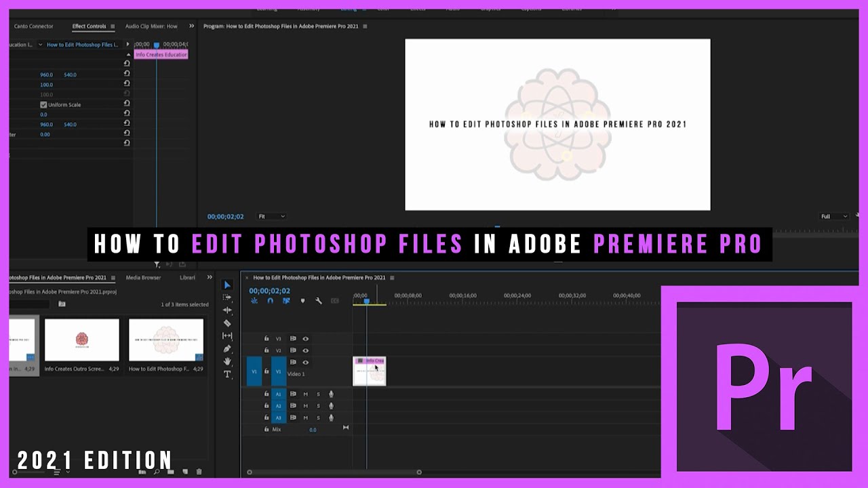This screenshot has height=488, width=868.
Task: Click A3 voice-over record microphone
Action: coord(331,418)
